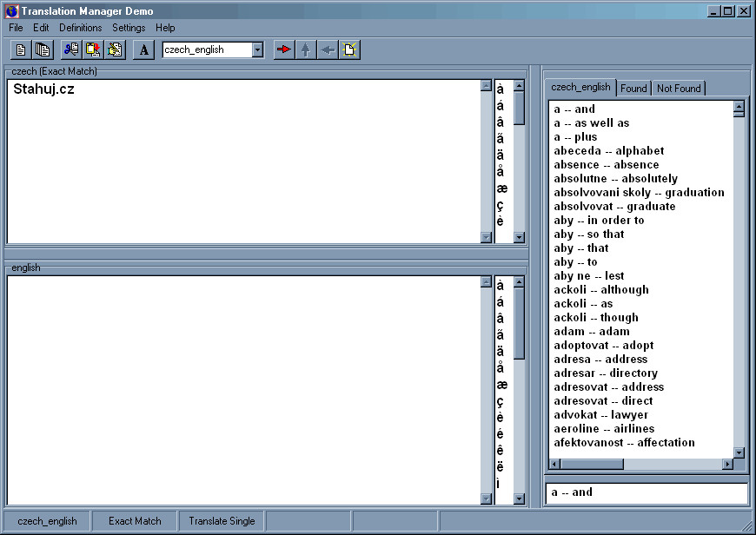Open the Definitions menu
The width and height of the screenshot is (756, 535).
pyautogui.click(x=81, y=28)
